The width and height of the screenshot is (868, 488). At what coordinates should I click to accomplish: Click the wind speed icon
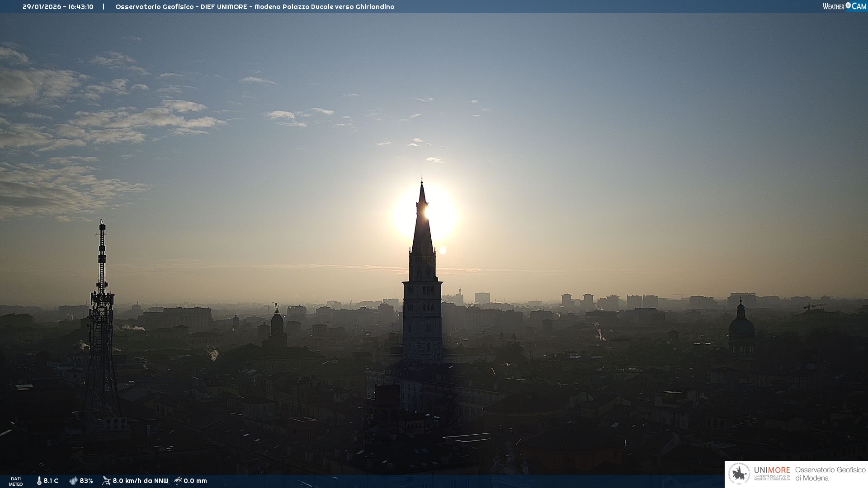(x=106, y=481)
